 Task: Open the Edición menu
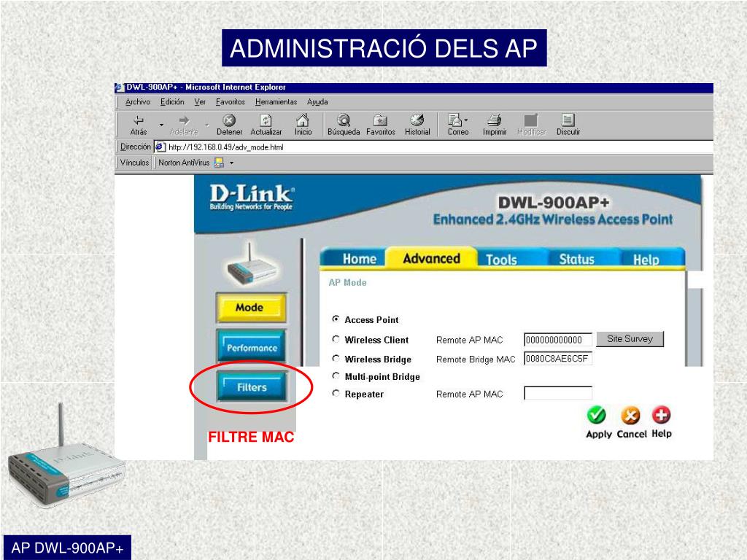[172, 102]
